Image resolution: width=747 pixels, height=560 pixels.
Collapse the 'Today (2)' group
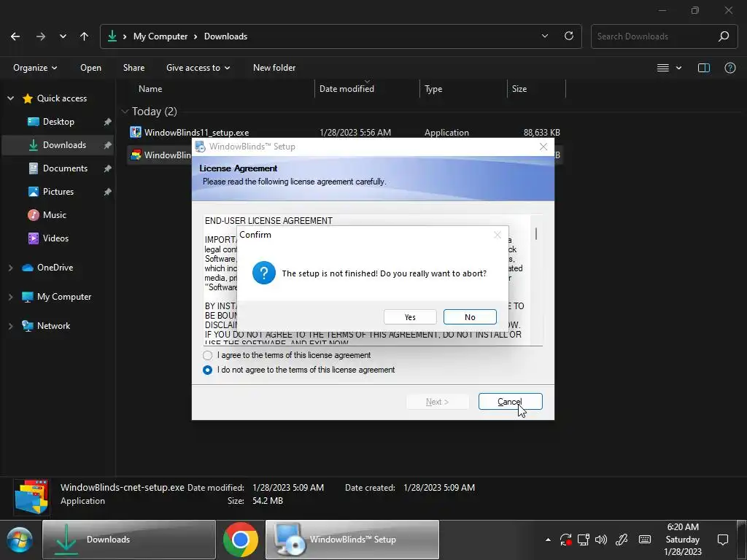[125, 112]
